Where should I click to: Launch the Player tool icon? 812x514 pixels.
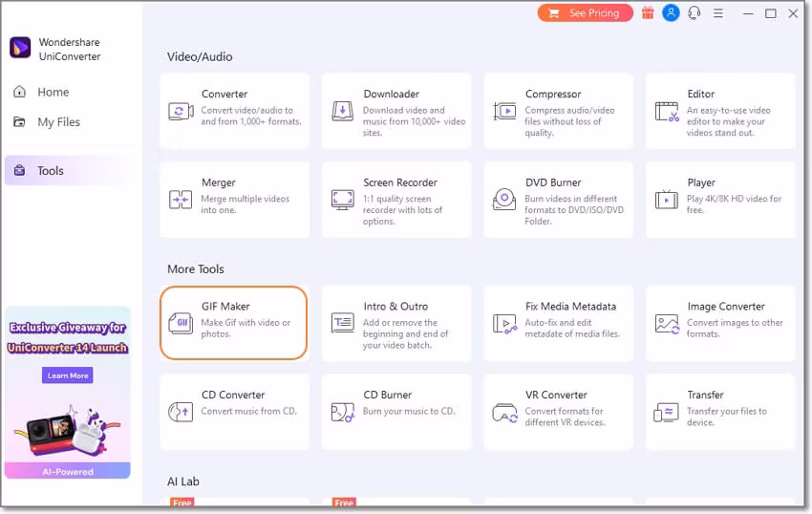(667, 200)
